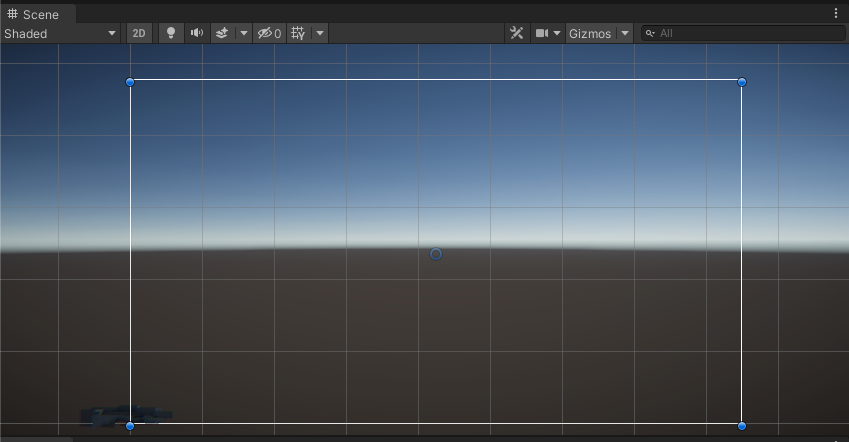This screenshot has height=442, width=849.
Task: Select the Scene tab
Action: pyautogui.click(x=34, y=14)
